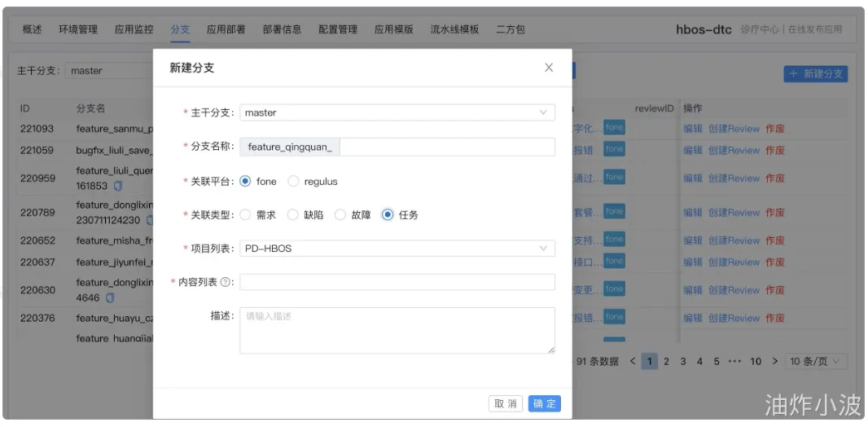Screen dimensions: 868x427
Task: Copy branch name icon in row 220959
Action: tap(118, 186)
